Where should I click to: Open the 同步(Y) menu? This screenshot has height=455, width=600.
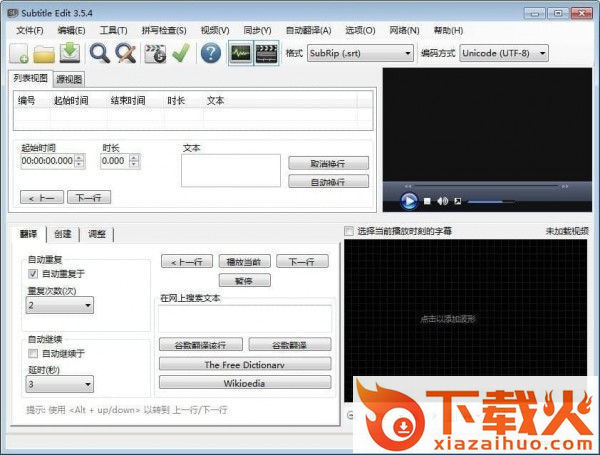(258, 31)
